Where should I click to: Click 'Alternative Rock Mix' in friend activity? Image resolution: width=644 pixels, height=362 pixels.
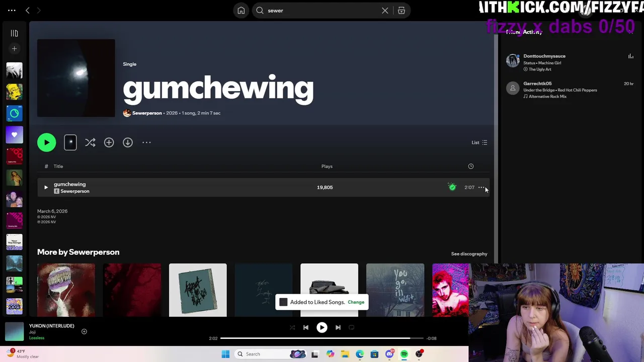coord(547,97)
